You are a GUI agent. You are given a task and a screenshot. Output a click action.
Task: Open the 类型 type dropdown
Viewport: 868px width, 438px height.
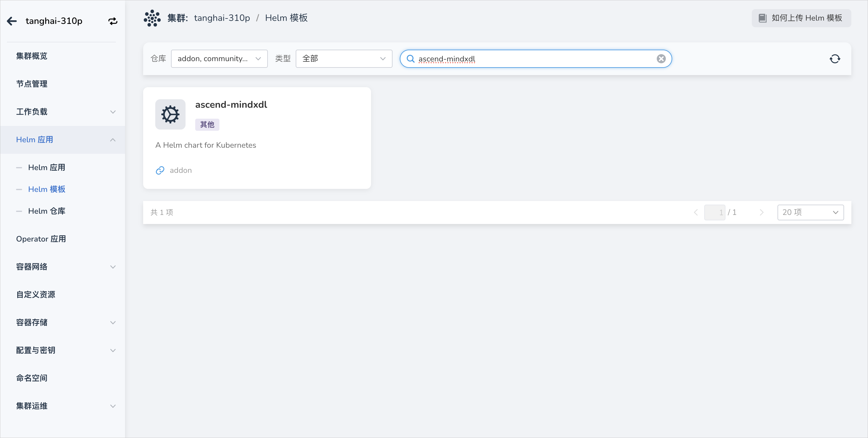(x=344, y=59)
